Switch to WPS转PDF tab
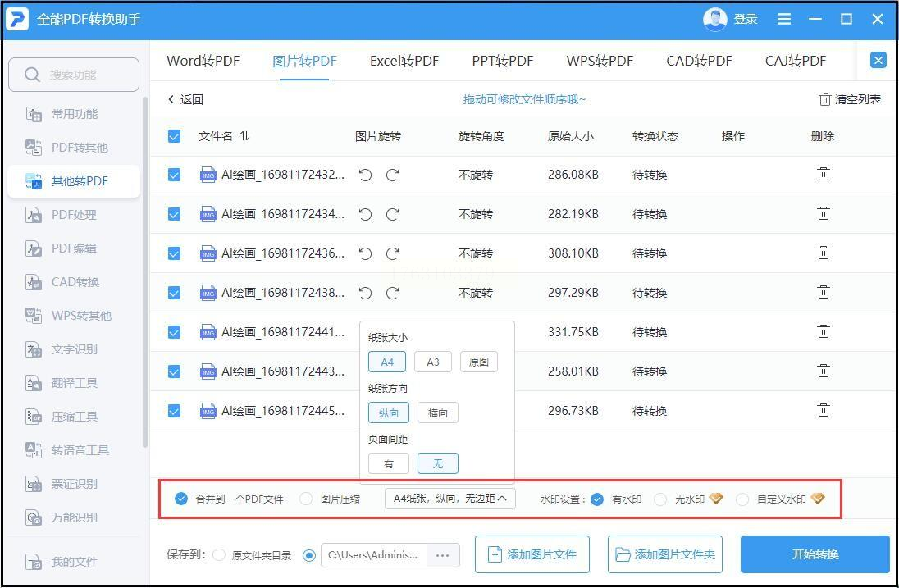The height and width of the screenshot is (588, 899). (x=600, y=61)
